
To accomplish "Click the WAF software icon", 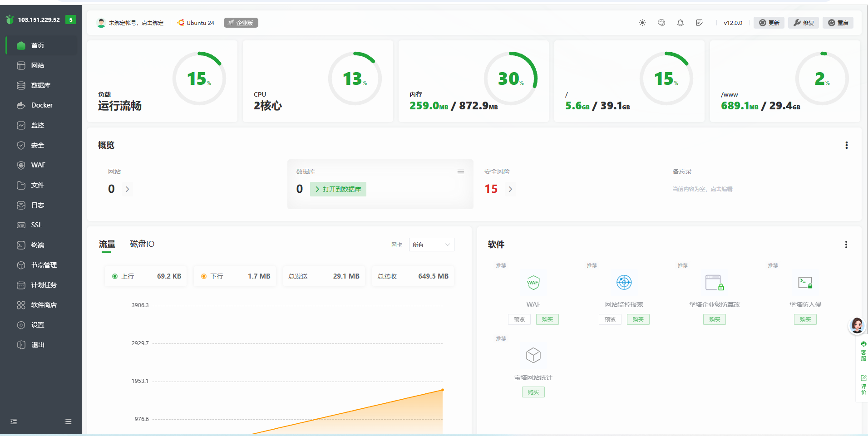I will tap(533, 283).
